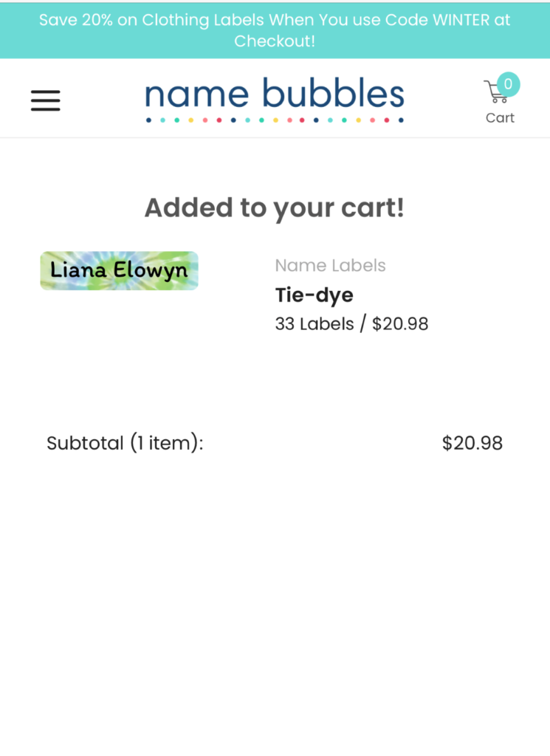Screen dimensions: 550x756
Task: Click the Name Bubbles logo
Action: (x=274, y=94)
